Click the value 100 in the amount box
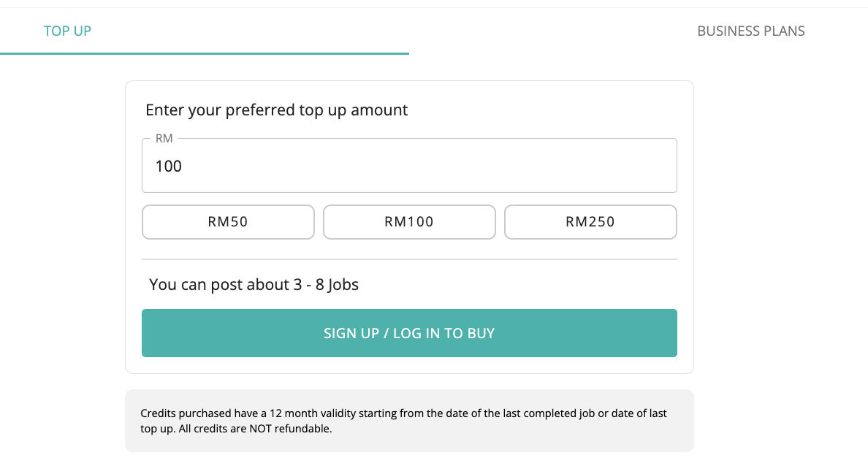 point(168,166)
